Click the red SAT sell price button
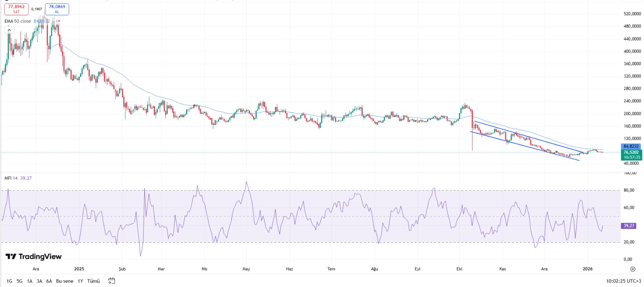 17,9
